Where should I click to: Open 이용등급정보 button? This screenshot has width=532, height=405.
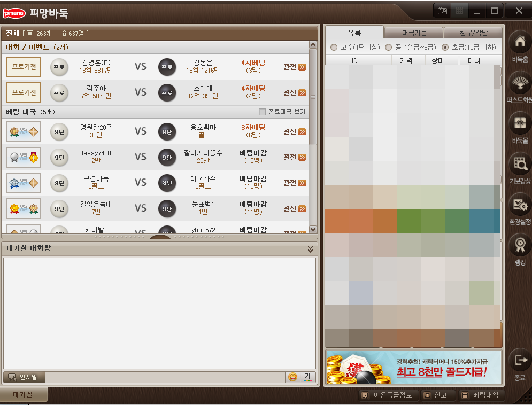point(388,395)
